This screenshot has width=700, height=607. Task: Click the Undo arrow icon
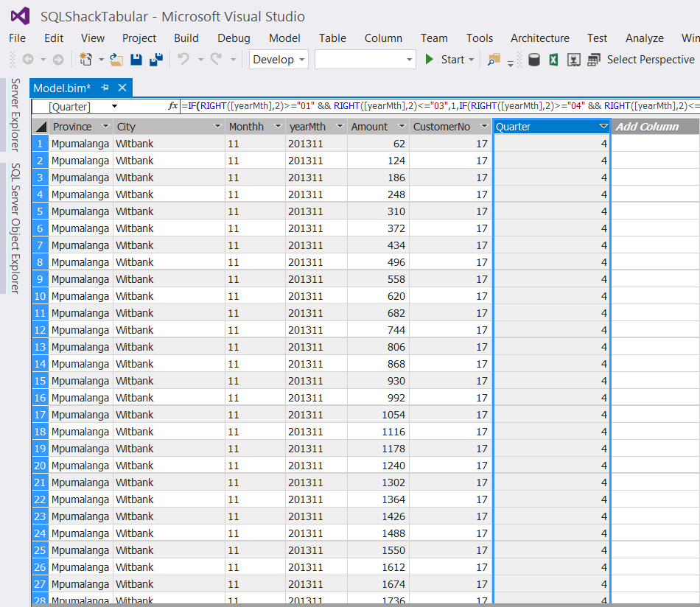(183, 60)
